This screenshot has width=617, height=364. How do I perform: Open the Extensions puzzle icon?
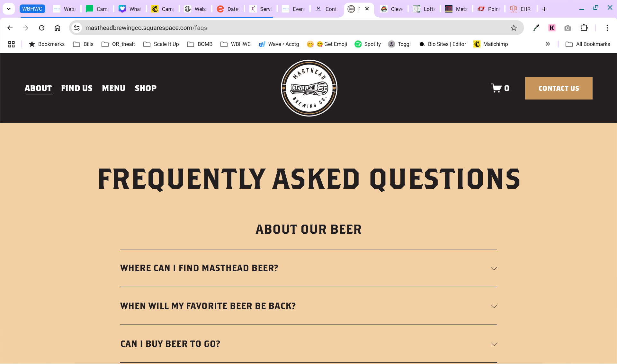pos(584,28)
